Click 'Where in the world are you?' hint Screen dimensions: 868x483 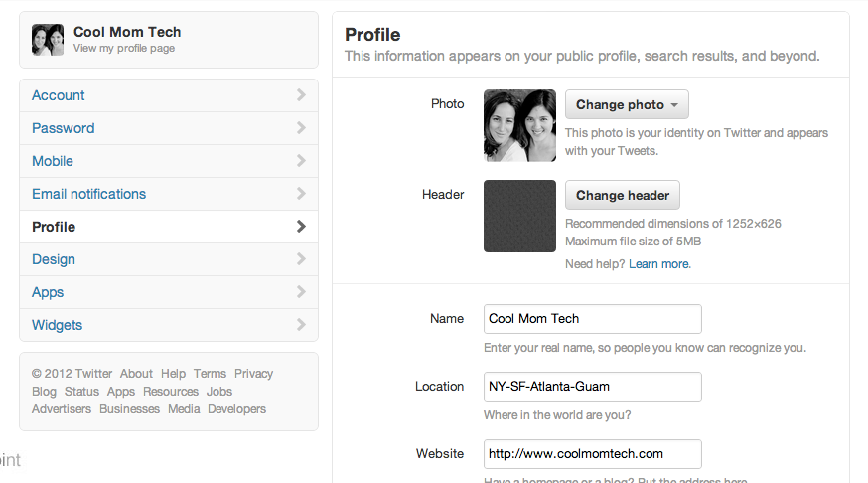[x=557, y=415]
